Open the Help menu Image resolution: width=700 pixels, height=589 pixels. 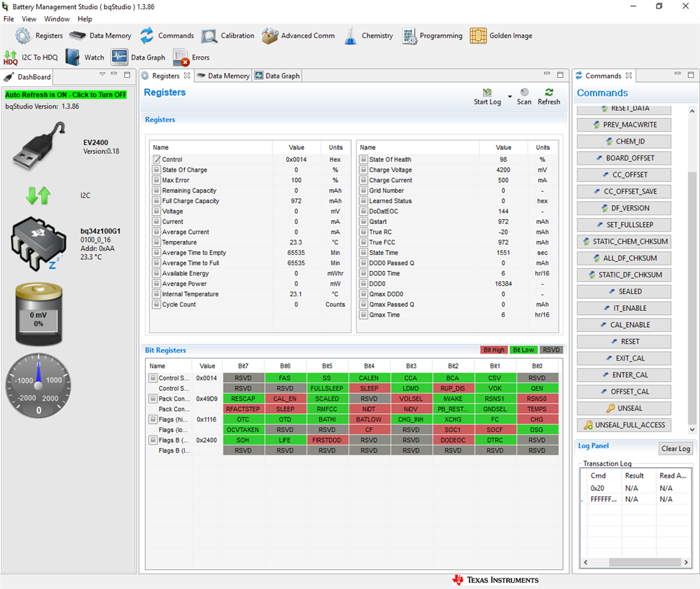(85, 19)
